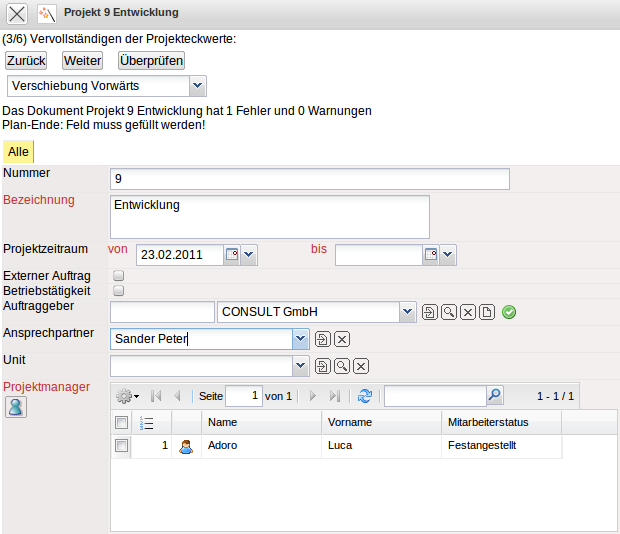Click the Sander Peter input field
Image resolution: width=620 pixels, height=534 pixels.
click(201, 339)
